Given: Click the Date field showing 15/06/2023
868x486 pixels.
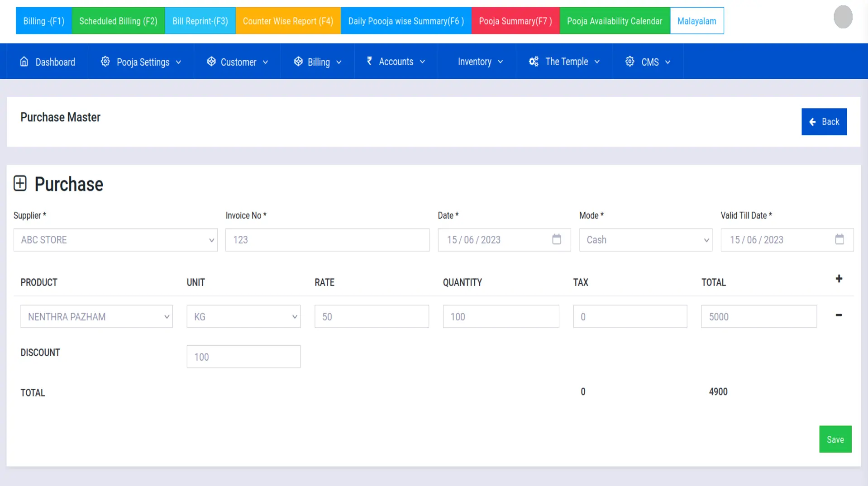Looking at the screenshot, I should 504,240.
